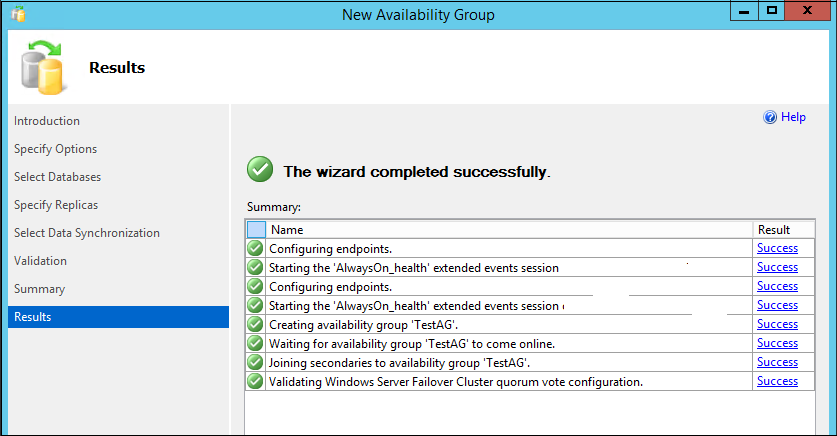Click green check beside Waiting for availability group
Viewport: 837px width, 436px height.
(256, 344)
